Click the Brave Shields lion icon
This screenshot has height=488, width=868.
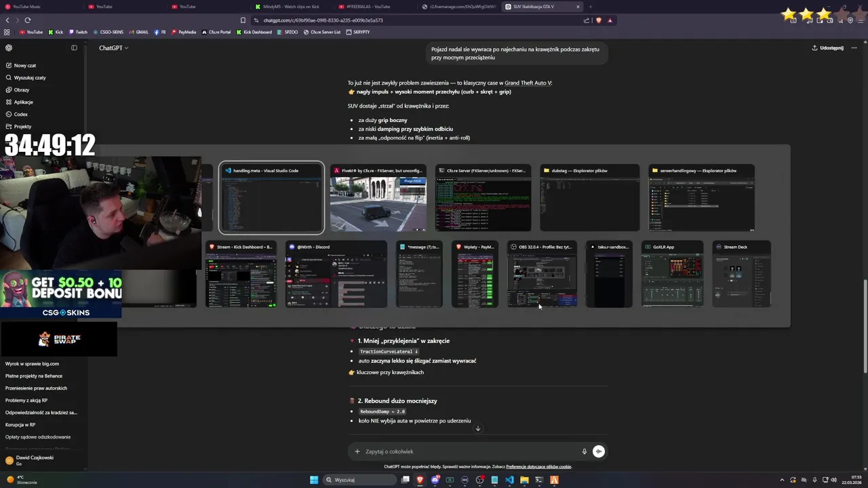point(598,20)
